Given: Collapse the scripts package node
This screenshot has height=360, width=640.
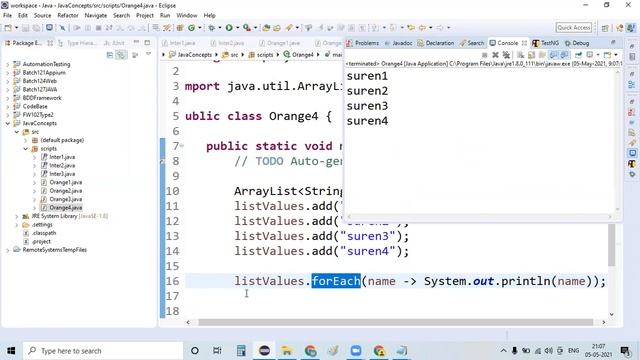Looking at the screenshot, I should coord(25,149).
